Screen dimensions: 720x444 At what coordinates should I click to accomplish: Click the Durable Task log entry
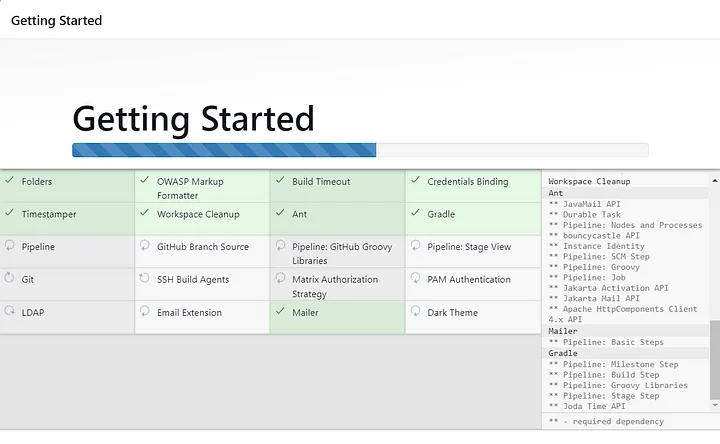point(585,215)
